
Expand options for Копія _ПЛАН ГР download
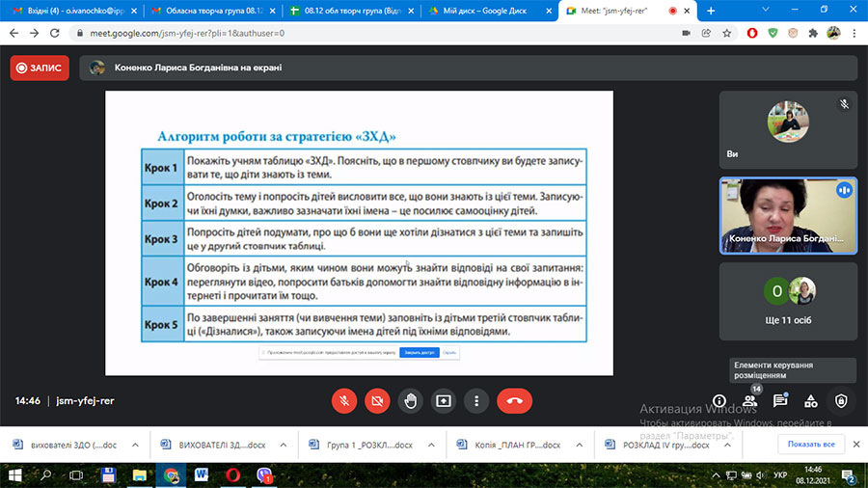(x=579, y=445)
